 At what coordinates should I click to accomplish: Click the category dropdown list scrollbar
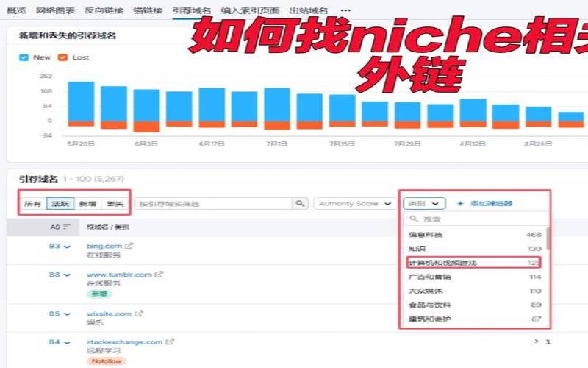[548, 238]
